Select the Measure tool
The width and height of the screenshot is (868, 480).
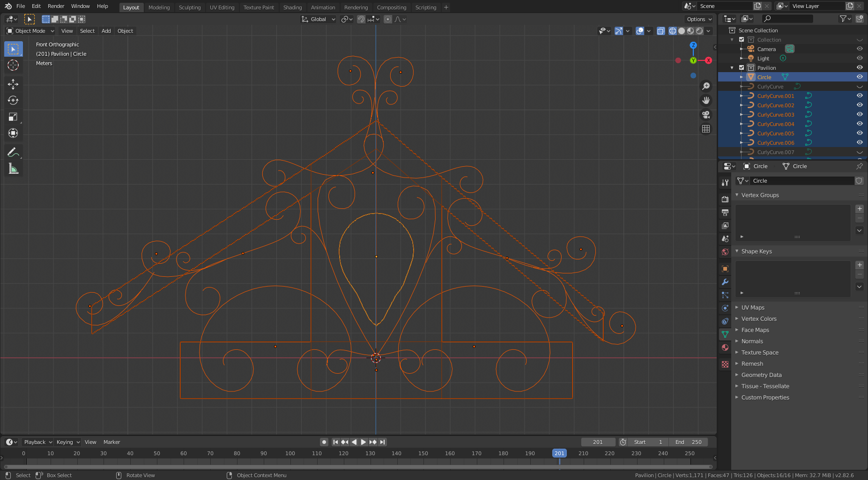(13, 169)
